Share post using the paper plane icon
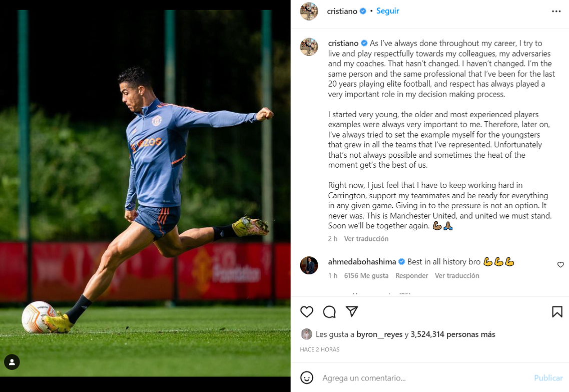This screenshot has height=392, width=569. 352,311
